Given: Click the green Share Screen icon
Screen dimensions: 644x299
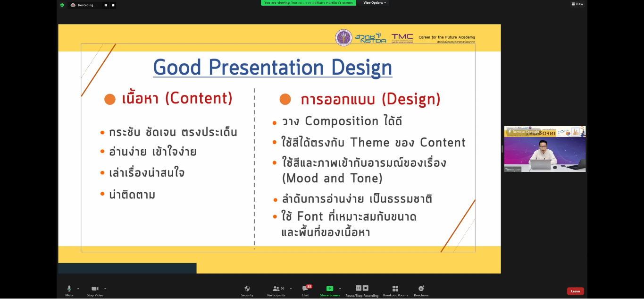Looking at the screenshot, I should coord(330,289).
